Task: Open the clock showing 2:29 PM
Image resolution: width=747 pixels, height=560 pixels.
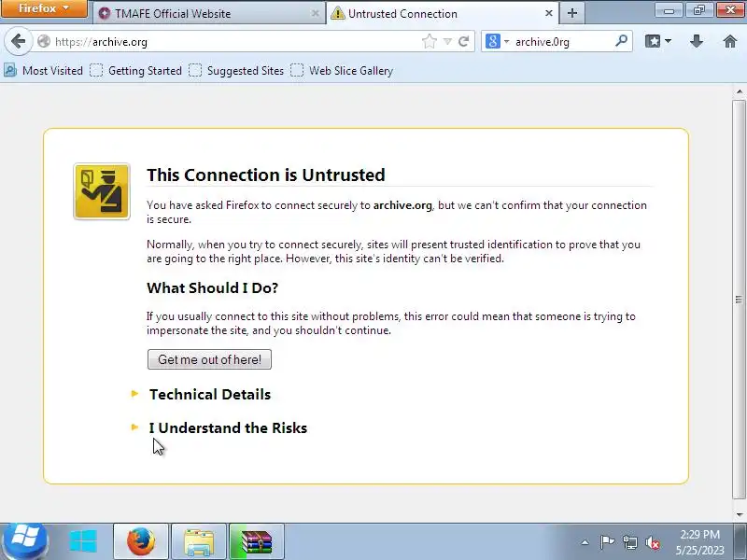Action: coord(699,542)
